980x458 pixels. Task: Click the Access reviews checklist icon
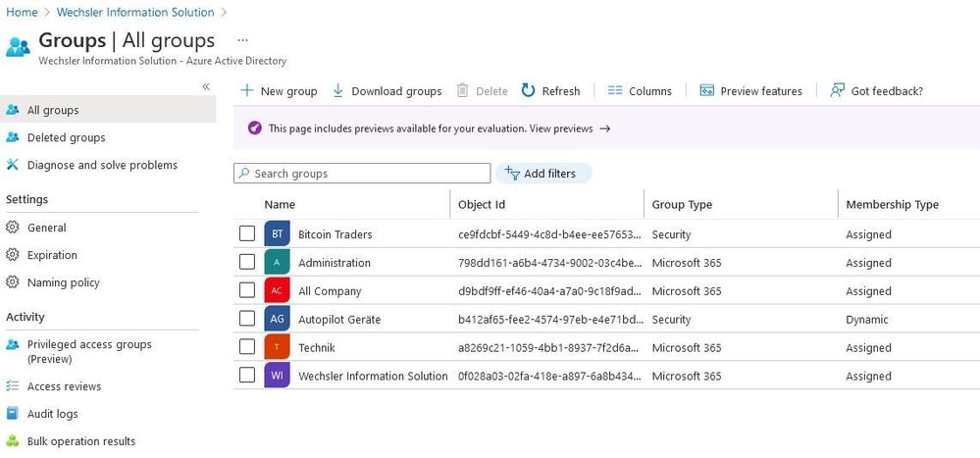(13, 386)
